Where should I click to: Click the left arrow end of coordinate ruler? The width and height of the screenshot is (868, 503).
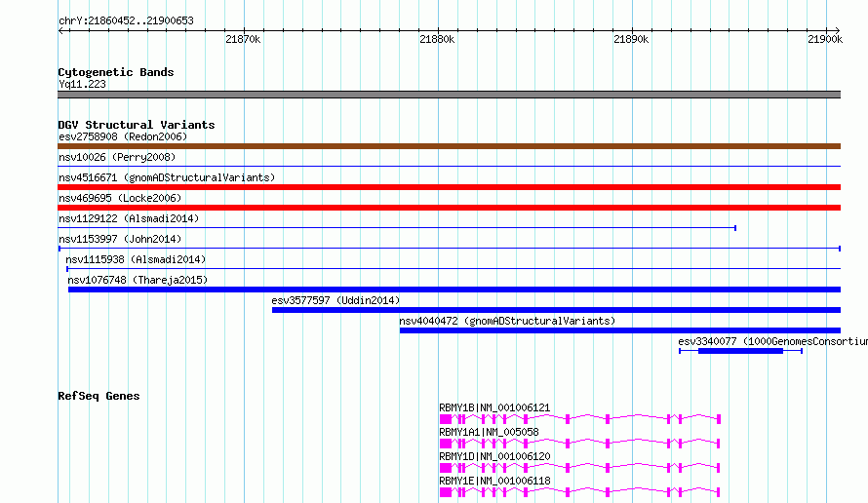[x=60, y=31]
